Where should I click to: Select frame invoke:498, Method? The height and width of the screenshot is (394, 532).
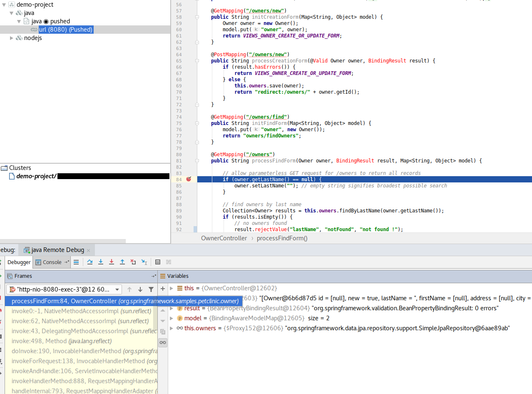(x=81, y=341)
